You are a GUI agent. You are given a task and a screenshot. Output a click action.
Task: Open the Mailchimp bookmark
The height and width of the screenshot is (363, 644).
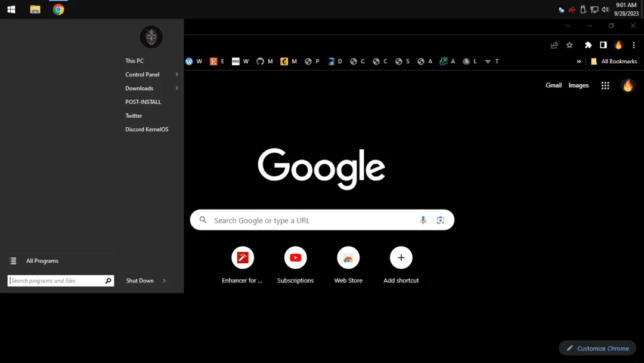pyautogui.click(x=289, y=61)
